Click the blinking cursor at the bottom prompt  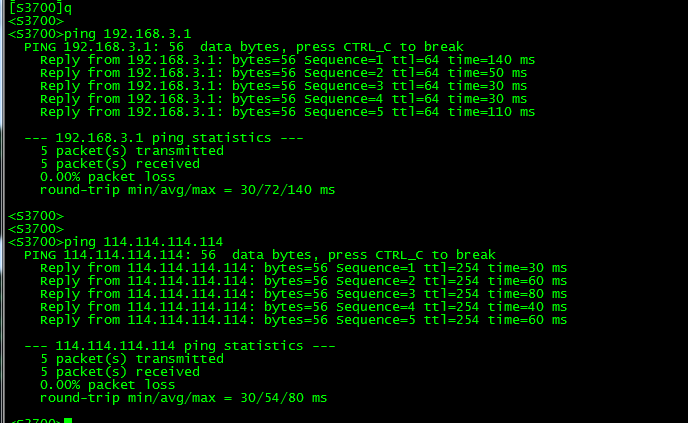[68, 420]
